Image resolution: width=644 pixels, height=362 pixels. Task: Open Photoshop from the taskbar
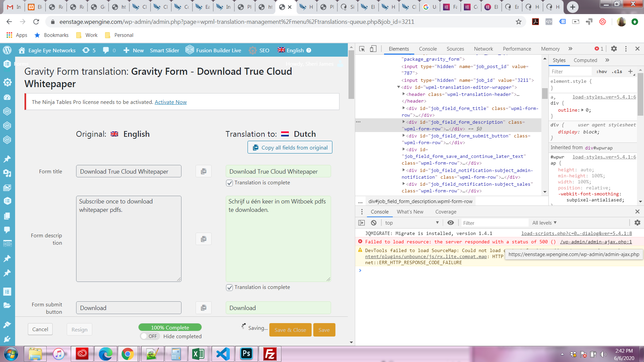[x=247, y=354]
